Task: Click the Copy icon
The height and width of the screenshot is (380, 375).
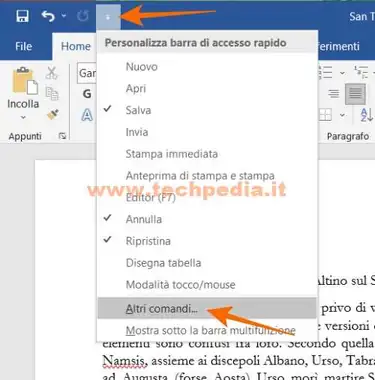Action: click(52, 93)
